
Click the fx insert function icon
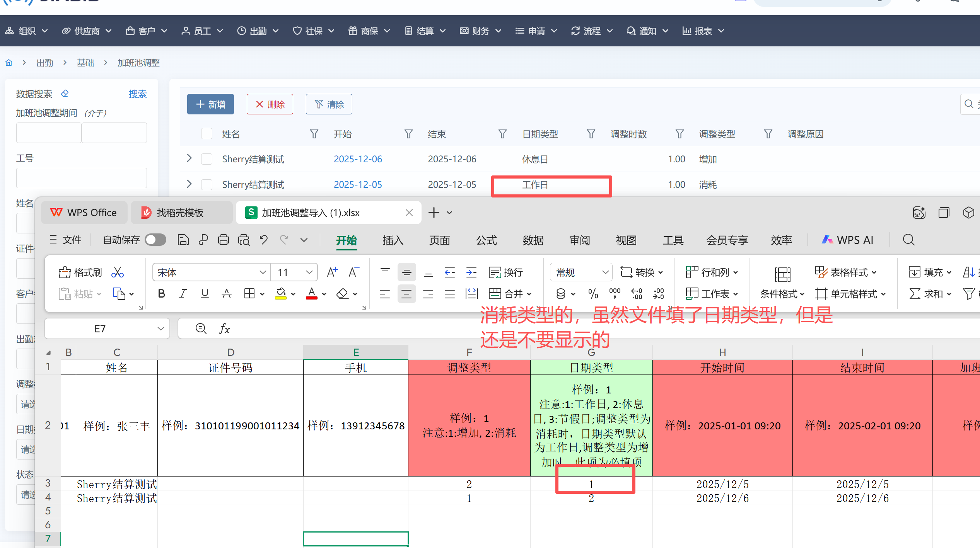coord(224,329)
